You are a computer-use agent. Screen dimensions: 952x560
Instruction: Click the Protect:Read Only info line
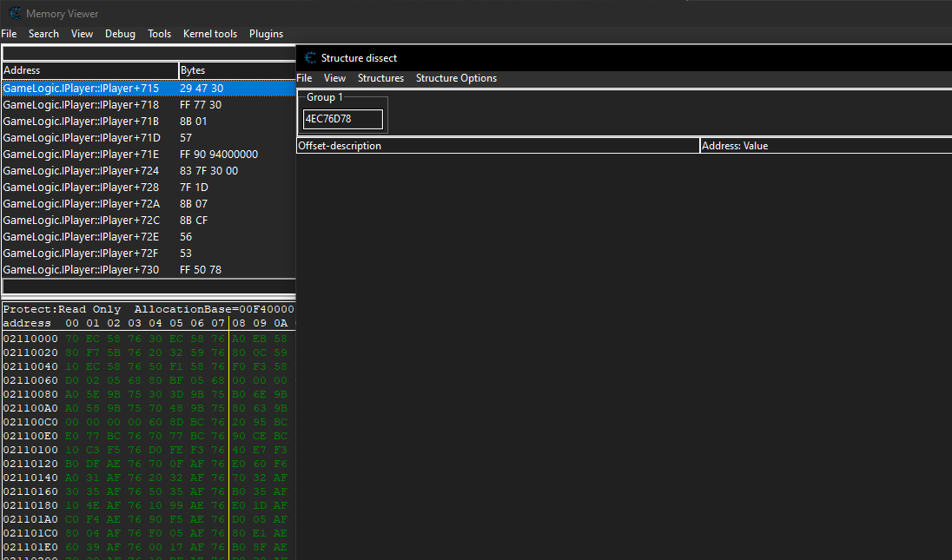(62, 309)
